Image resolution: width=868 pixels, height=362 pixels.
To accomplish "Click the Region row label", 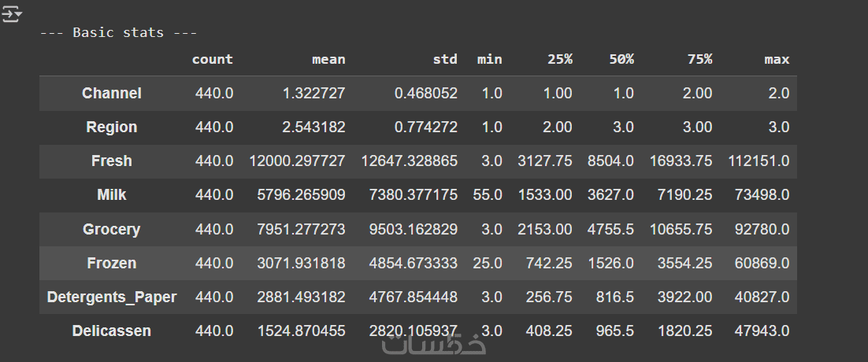I will tap(112, 127).
